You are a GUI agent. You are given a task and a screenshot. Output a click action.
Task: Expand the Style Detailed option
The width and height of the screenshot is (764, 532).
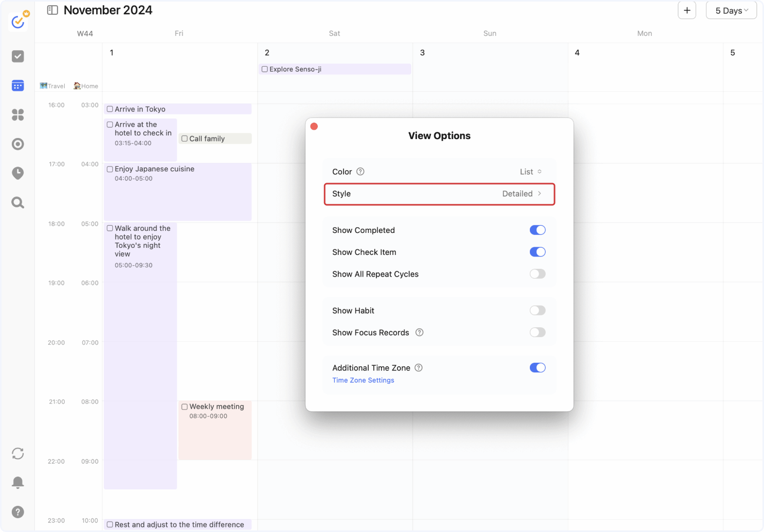click(x=440, y=194)
